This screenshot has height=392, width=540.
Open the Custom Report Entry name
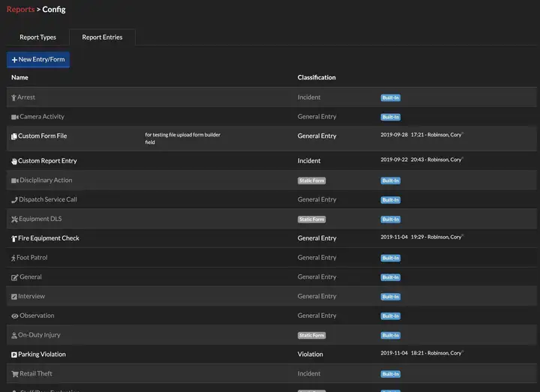click(47, 160)
